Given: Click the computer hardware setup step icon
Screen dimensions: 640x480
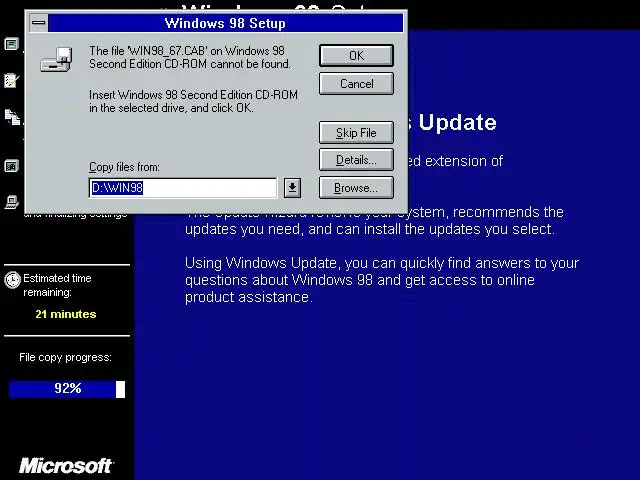Looking at the screenshot, I should 12,202.
